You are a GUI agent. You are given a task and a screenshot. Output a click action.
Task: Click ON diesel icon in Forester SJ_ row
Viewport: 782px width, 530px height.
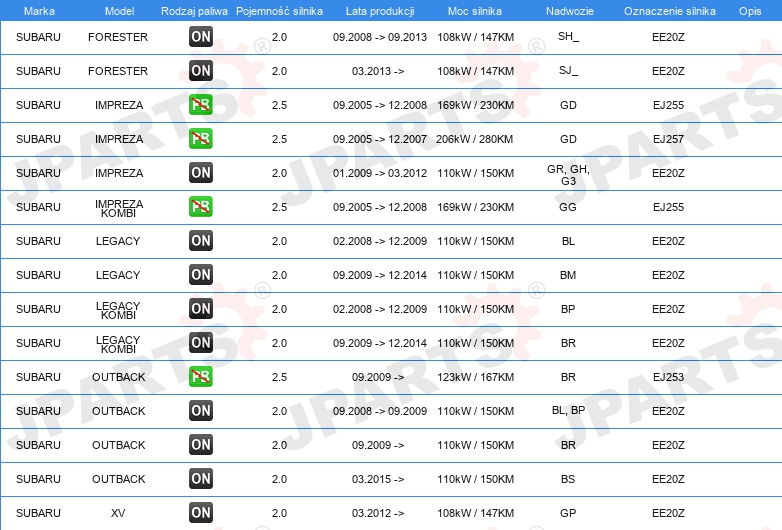click(200, 70)
